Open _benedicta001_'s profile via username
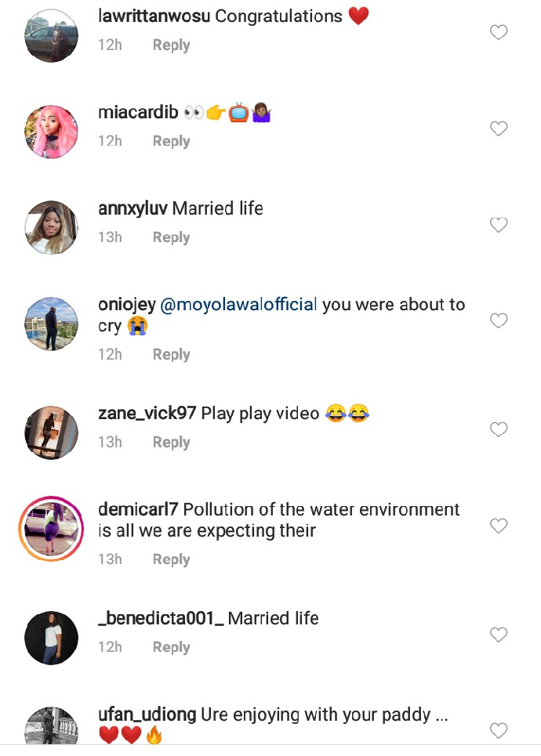Viewport: 541px width, 756px height. (161, 619)
